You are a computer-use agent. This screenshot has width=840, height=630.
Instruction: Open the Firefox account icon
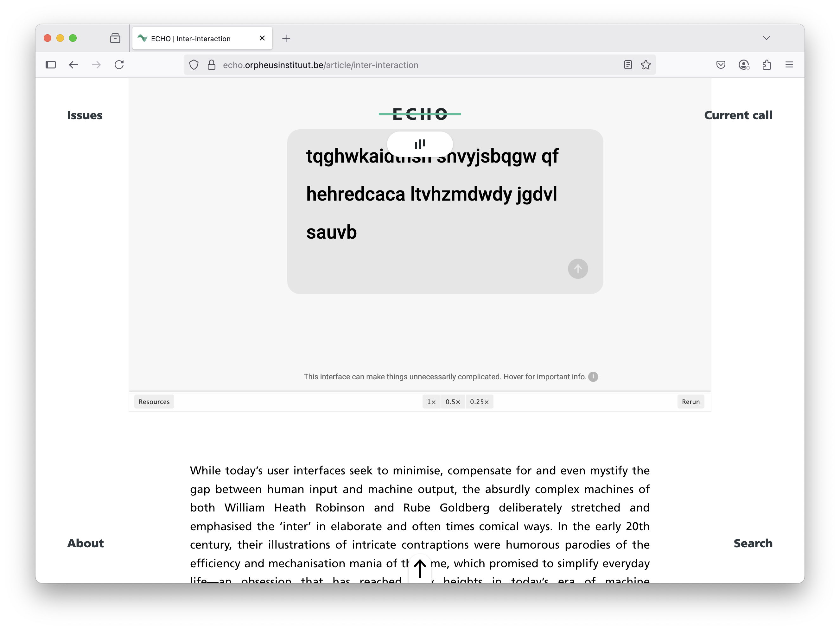point(743,65)
